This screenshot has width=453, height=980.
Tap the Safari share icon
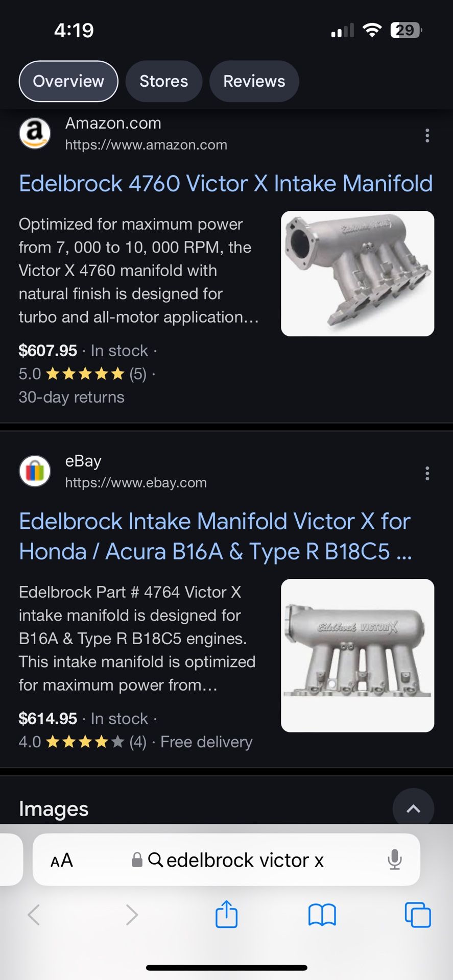(x=226, y=914)
